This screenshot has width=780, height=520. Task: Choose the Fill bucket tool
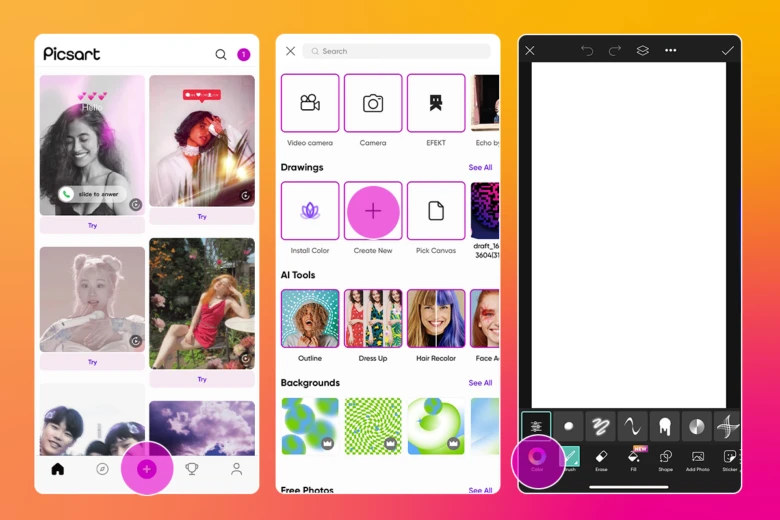[633, 459]
